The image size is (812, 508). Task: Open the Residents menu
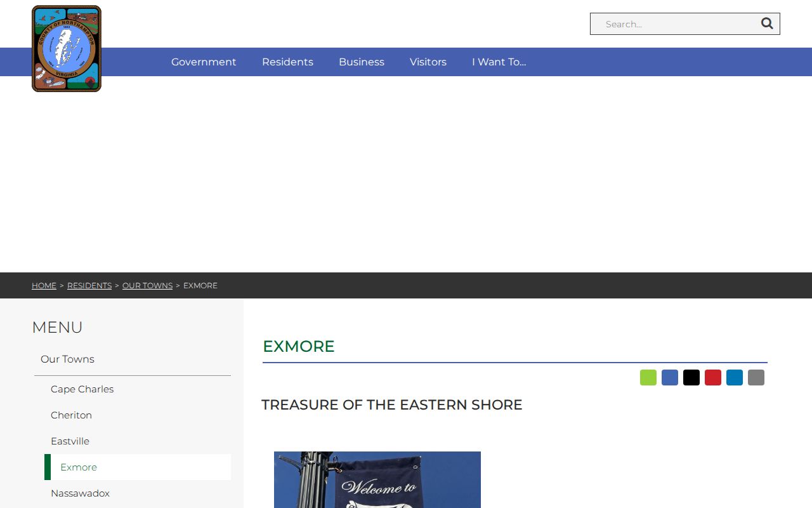pyautogui.click(x=287, y=62)
